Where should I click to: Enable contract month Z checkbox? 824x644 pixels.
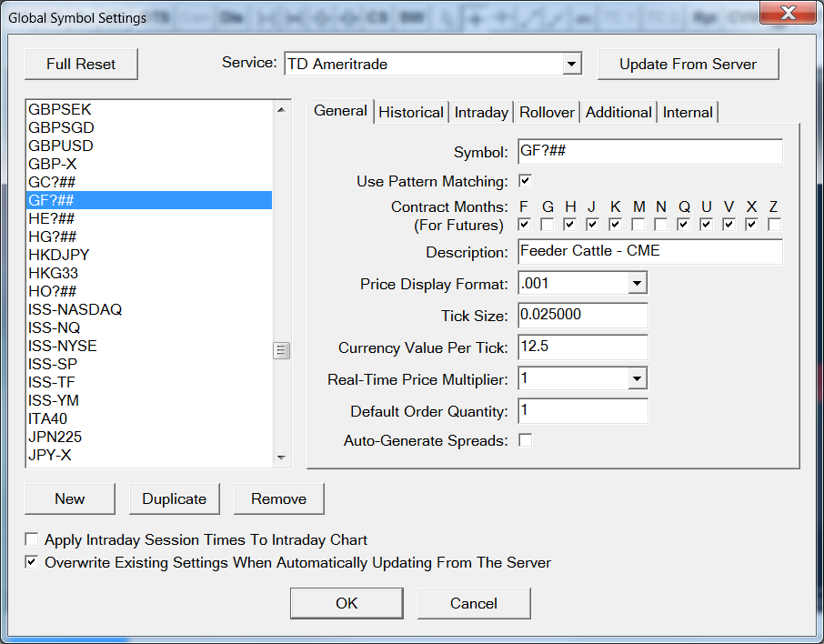click(x=774, y=225)
